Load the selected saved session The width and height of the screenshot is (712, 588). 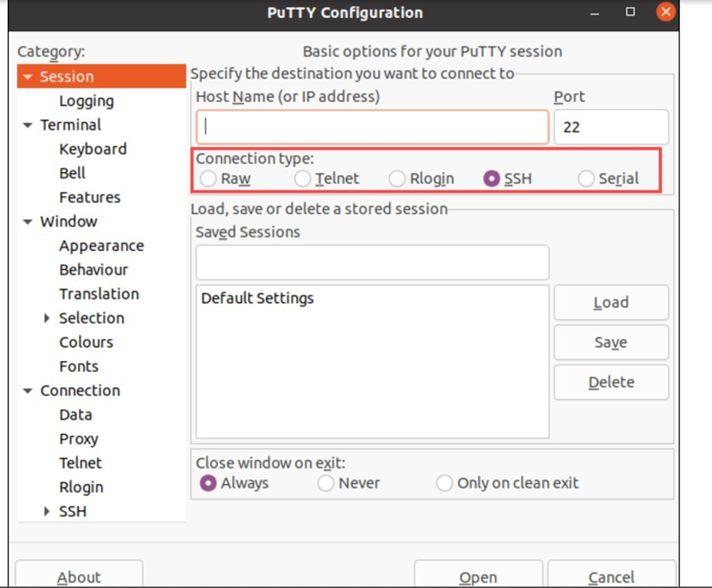612,302
